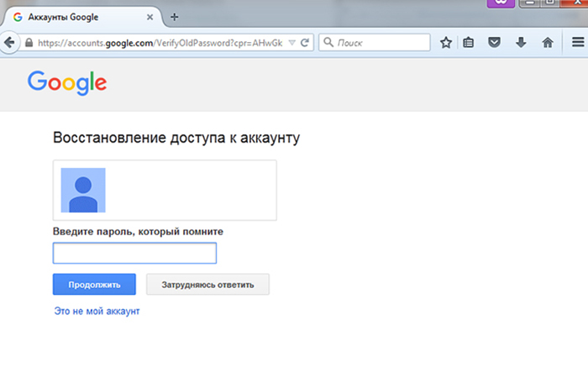This screenshot has height=378, width=588.
Task: Focus the password input field
Action: click(x=134, y=253)
